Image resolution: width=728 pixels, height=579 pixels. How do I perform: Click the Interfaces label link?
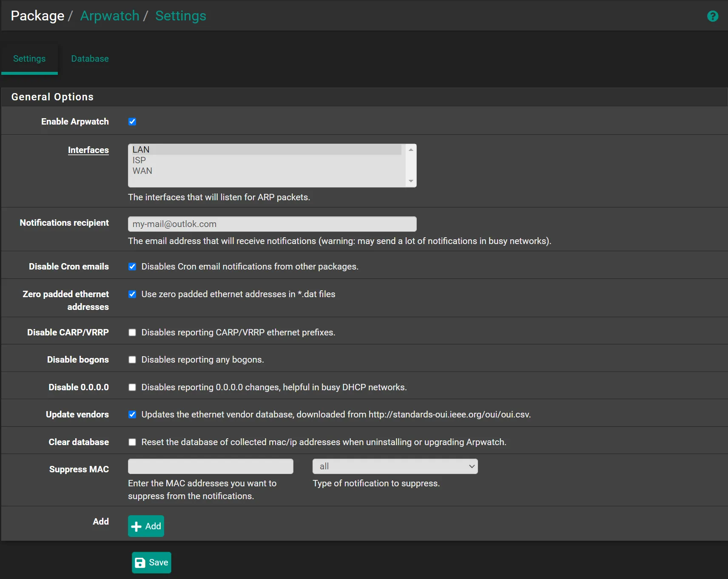point(88,150)
